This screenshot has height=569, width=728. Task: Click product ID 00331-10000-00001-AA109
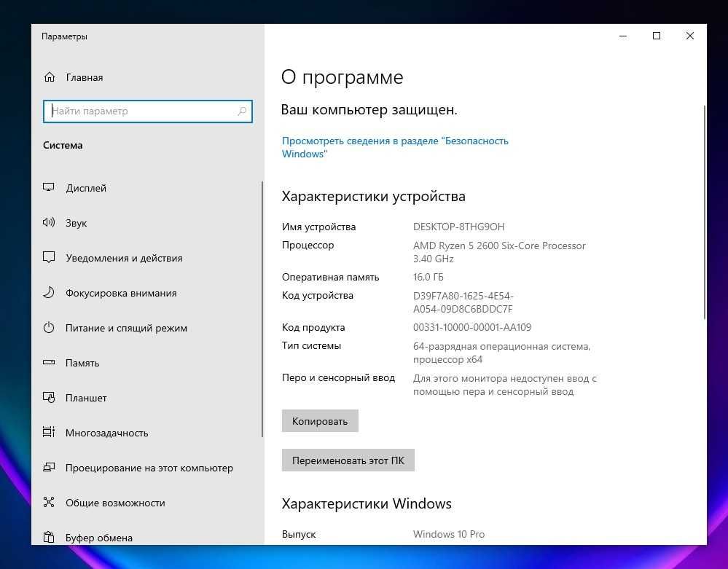click(472, 327)
